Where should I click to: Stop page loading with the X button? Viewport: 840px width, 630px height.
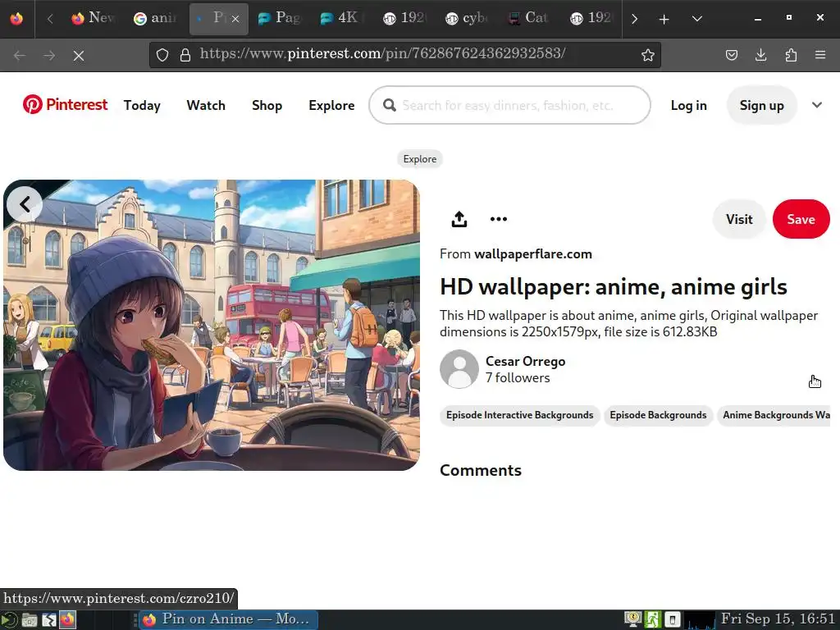78,55
